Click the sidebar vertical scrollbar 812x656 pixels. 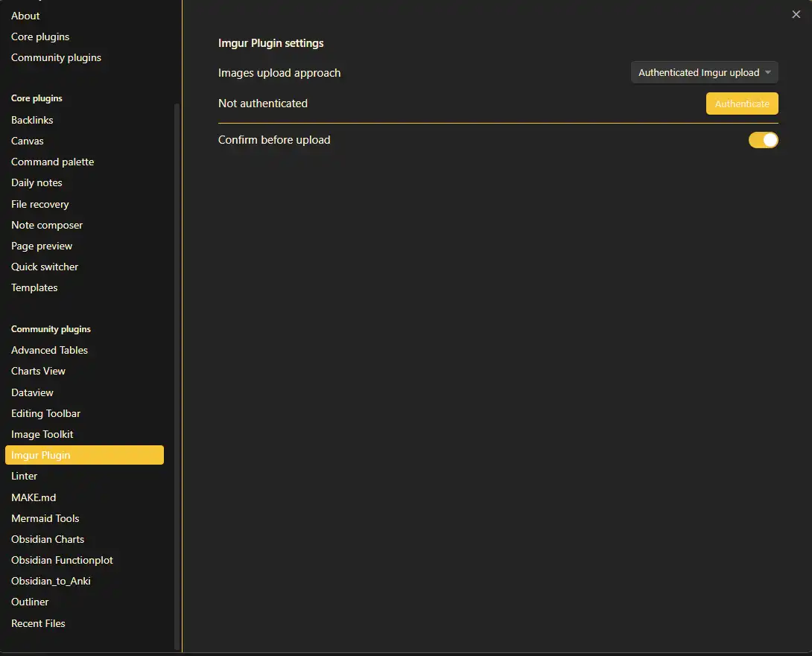click(177, 377)
